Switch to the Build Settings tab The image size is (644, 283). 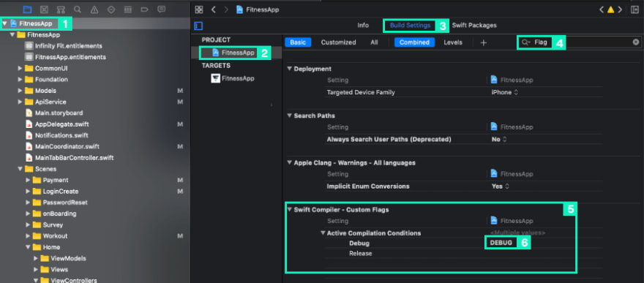[x=410, y=26]
